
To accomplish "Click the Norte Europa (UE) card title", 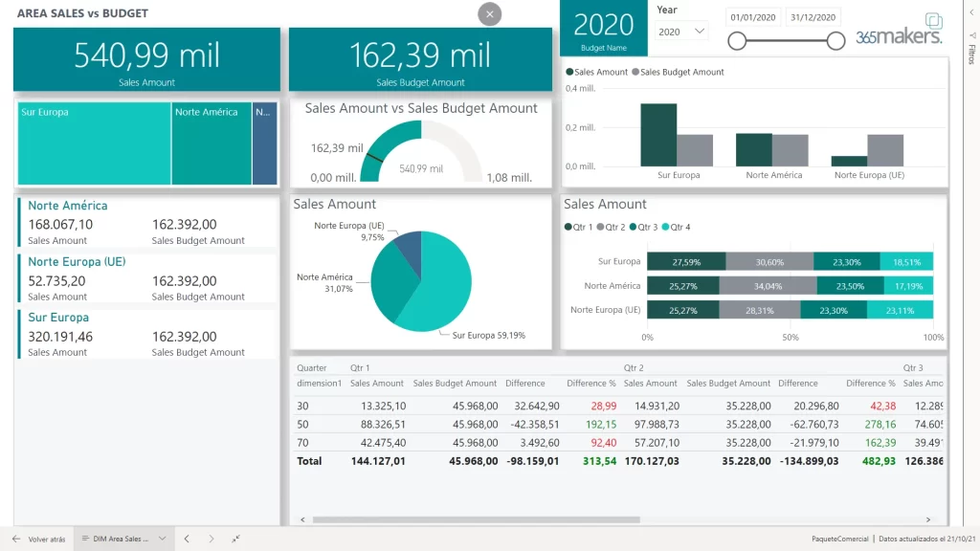I will [77, 261].
